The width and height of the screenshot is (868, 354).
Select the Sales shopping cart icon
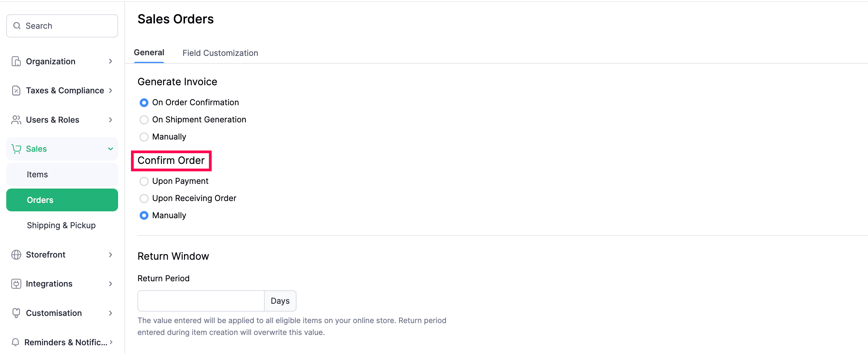[x=16, y=149]
